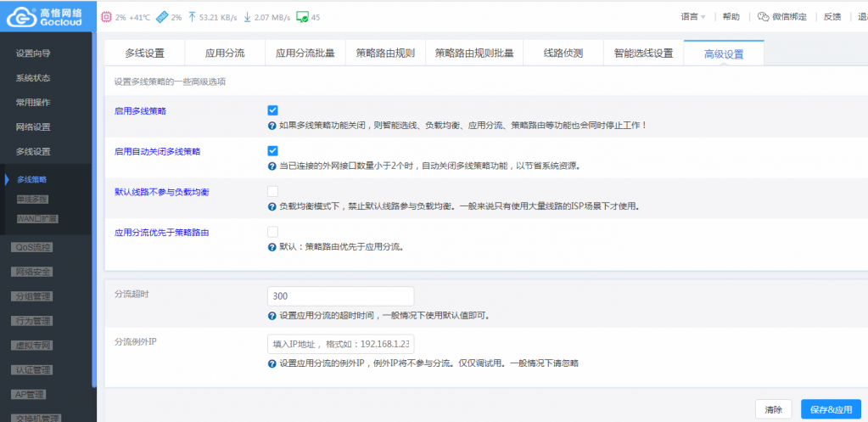Click the 53.21 KB/s upload value
The height and width of the screenshot is (422, 868).
click(x=218, y=17)
